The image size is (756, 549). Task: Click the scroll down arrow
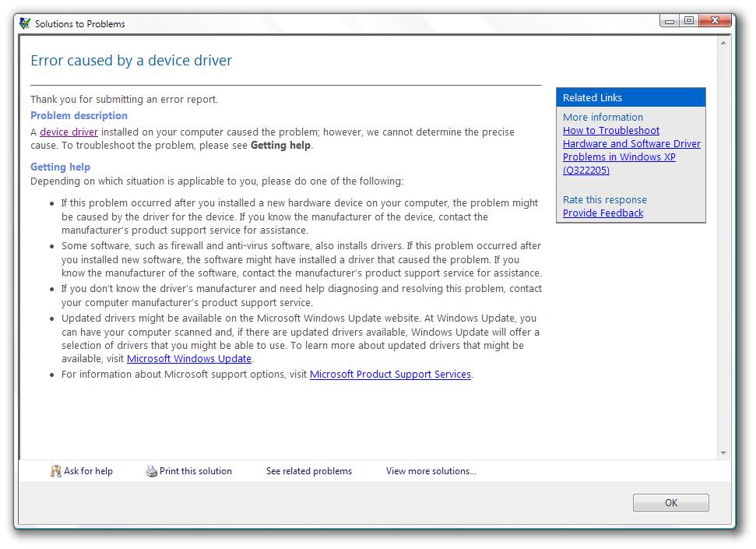tap(723, 452)
